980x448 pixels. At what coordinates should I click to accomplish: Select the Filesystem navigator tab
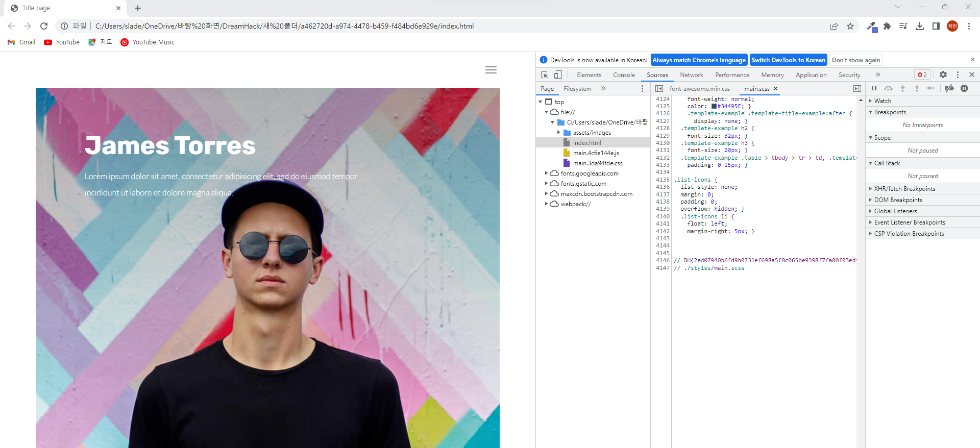point(577,89)
